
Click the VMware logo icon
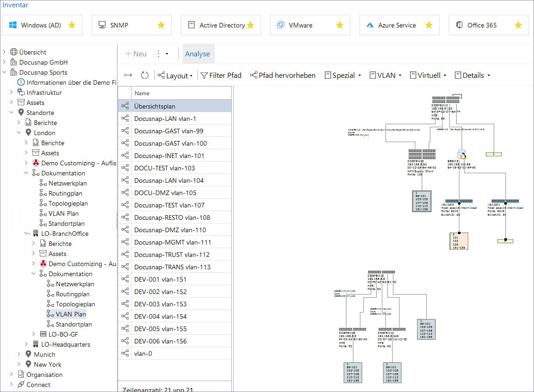coord(281,25)
